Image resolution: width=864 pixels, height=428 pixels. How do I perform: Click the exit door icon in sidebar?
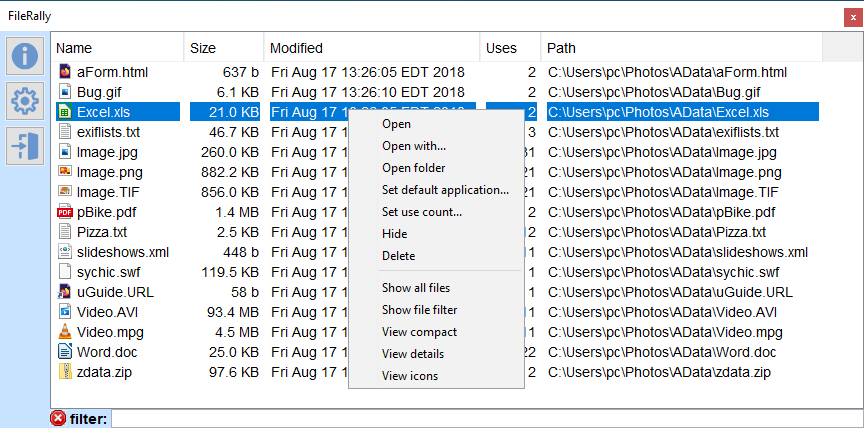pos(25,145)
